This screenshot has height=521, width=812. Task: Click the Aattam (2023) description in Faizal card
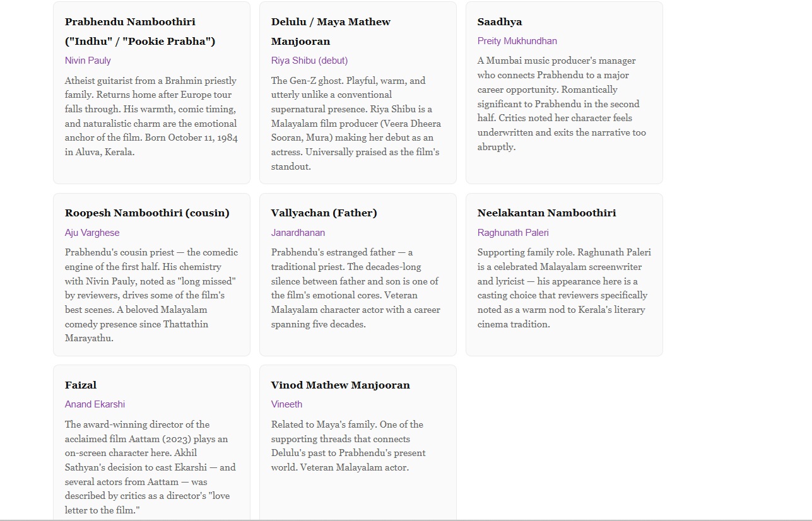150,467
